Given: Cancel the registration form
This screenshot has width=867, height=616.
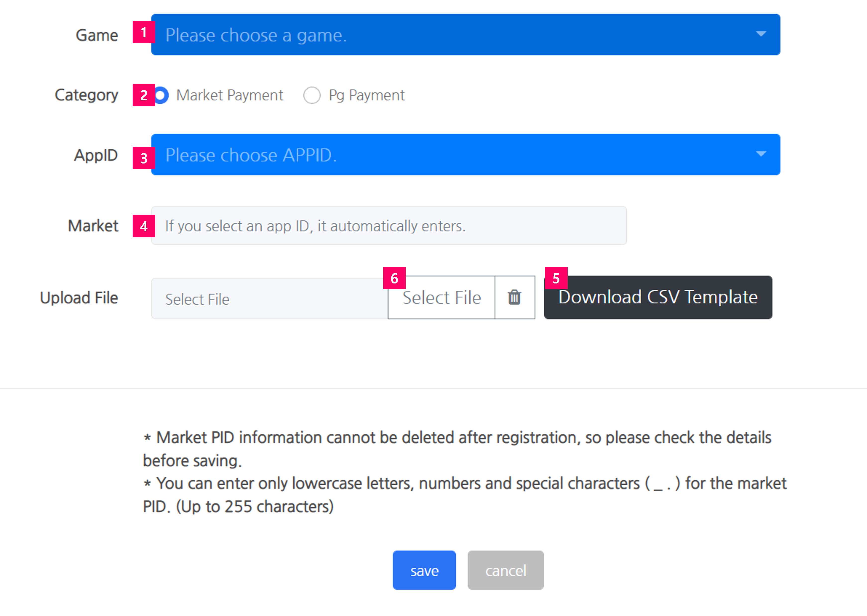Looking at the screenshot, I should pyautogui.click(x=506, y=570).
